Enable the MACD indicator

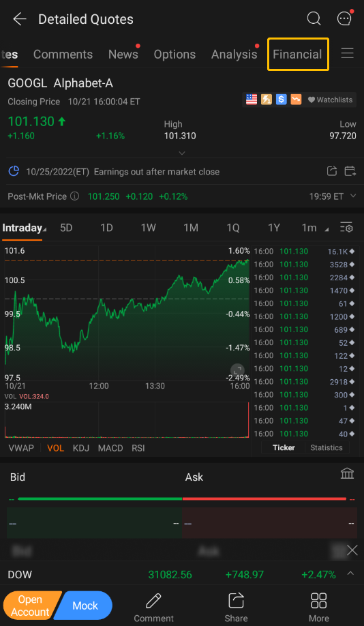click(x=110, y=448)
